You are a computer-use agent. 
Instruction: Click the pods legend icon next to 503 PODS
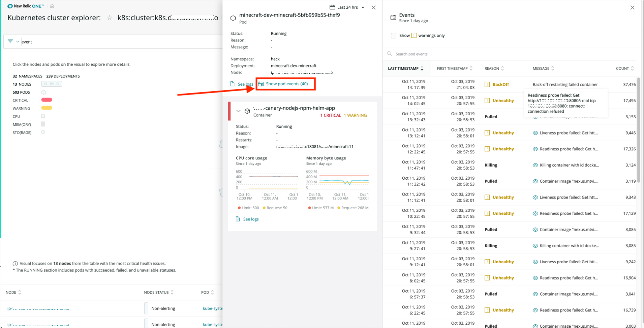point(43,92)
